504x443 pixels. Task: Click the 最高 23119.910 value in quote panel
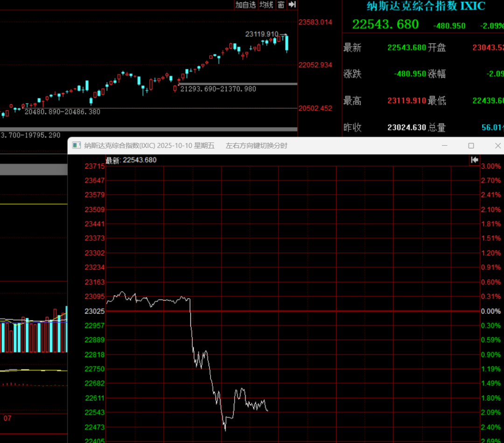click(x=406, y=101)
